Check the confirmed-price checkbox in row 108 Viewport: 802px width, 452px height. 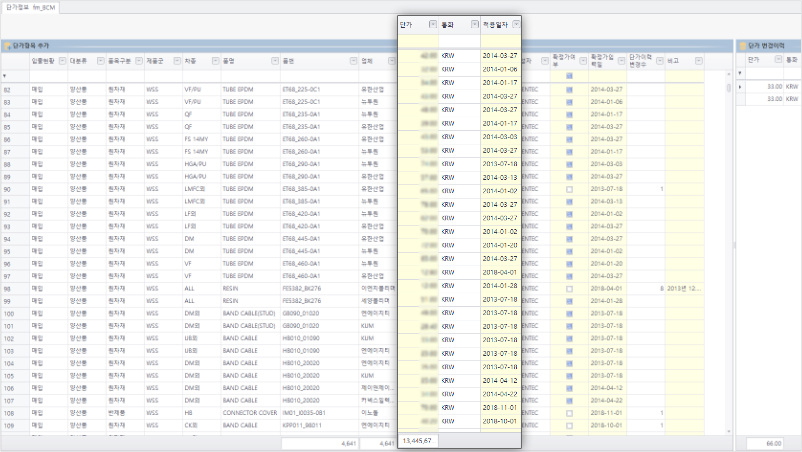[x=569, y=413]
